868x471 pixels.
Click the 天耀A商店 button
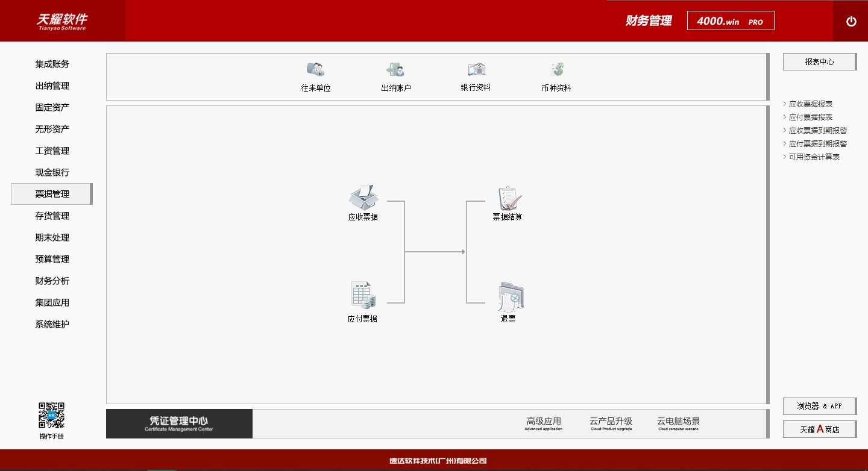tap(819, 429)
